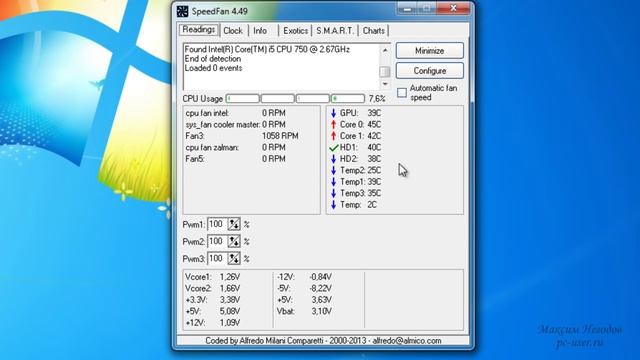Viewport: 640px width, 360px height.
Task: Click the '-5V:' -8,22V reading
Action: pos(304,288)
